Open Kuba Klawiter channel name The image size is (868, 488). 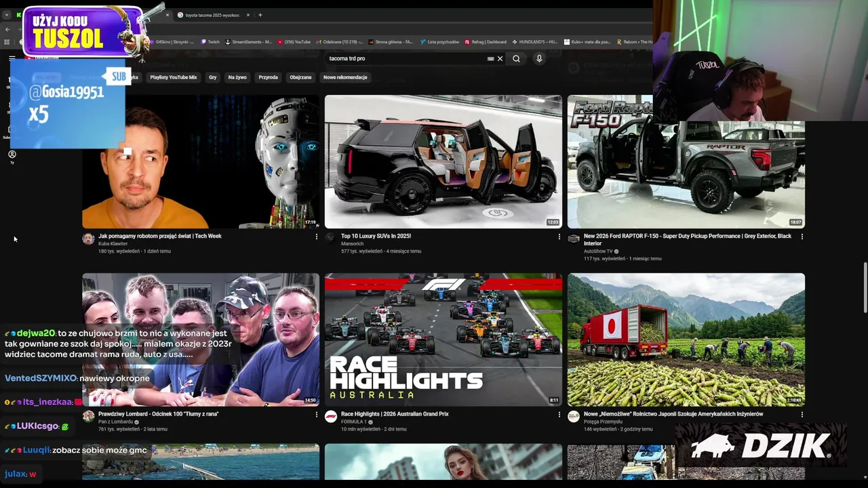113,243
